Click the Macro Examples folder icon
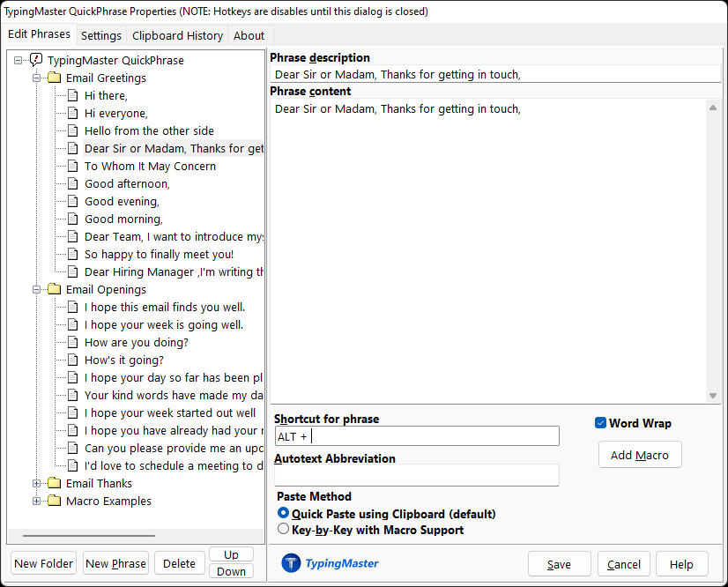 [x=55, y=502]
